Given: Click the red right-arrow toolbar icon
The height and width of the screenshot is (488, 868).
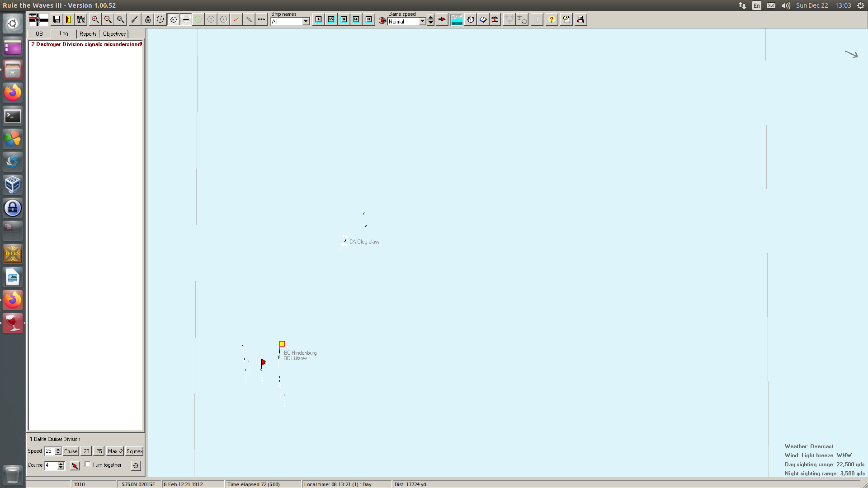Looking at the screenshot, I should pyautogui.click(x=442, y=19).
